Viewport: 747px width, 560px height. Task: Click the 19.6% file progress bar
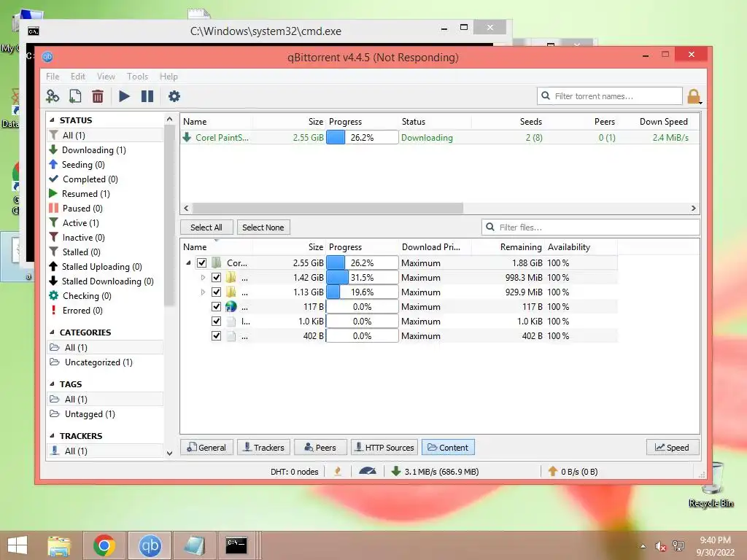click(362, 292)
